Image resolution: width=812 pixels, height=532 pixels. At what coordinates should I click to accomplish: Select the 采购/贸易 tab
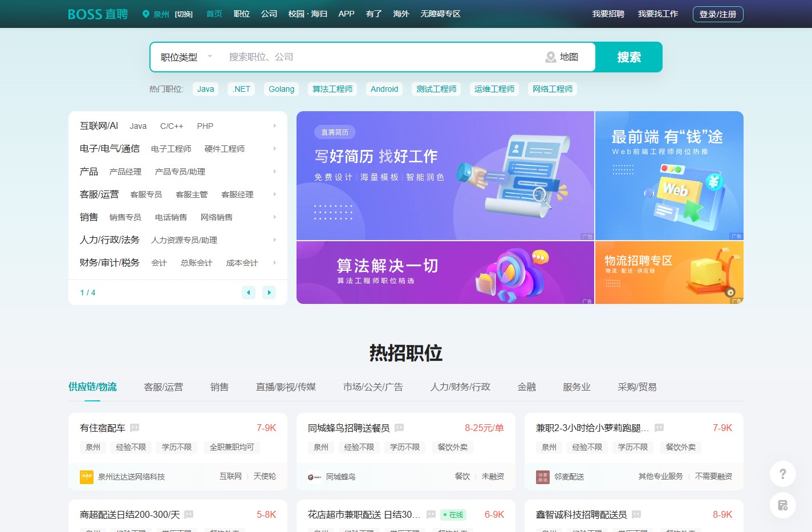pyautogui.click(x=637, y=387)
